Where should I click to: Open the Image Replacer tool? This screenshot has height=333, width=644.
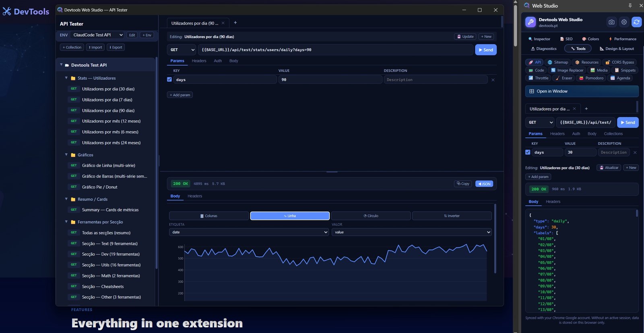coord(567,70)
